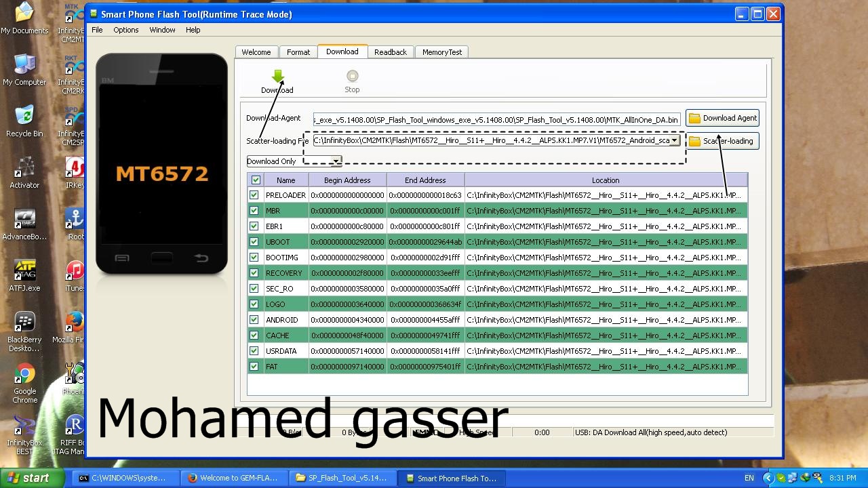This screenshot has height=488, width=868.
Task: Open the iRoot desktop shortcut
Action: click(x=75, y=224)
